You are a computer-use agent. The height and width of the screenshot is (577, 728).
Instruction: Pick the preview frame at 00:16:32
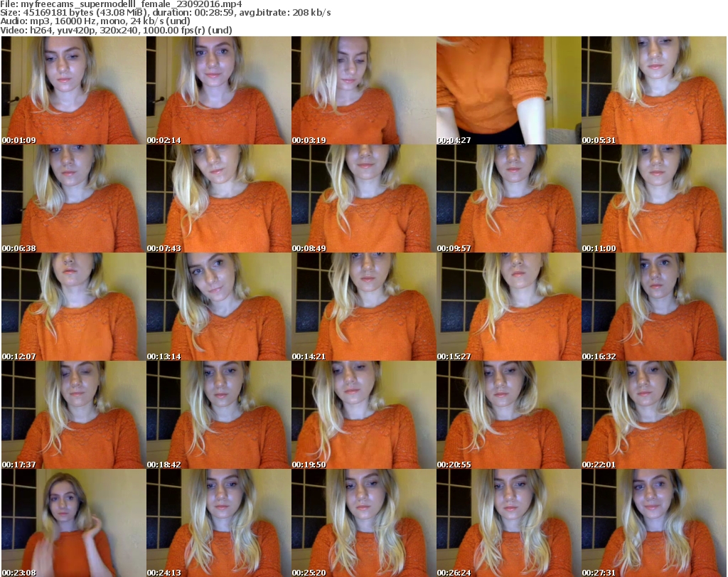[x=654, y=307]
